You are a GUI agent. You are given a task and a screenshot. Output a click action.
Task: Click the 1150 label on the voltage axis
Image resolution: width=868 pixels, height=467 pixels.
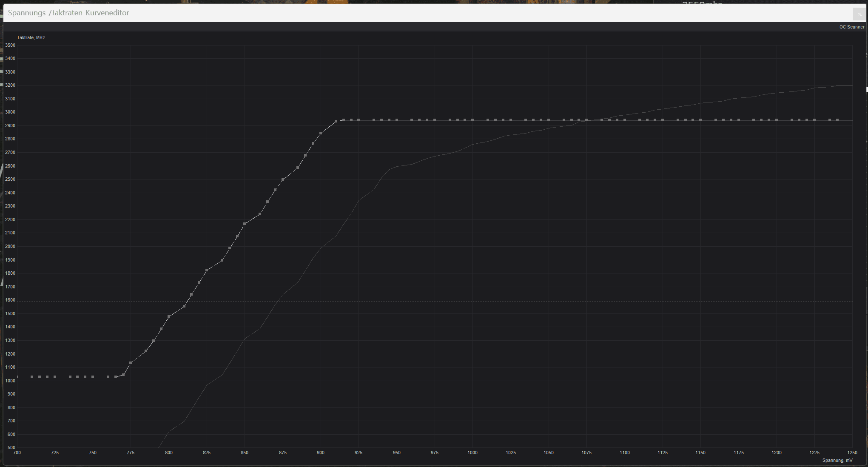[x=700, y=453]
